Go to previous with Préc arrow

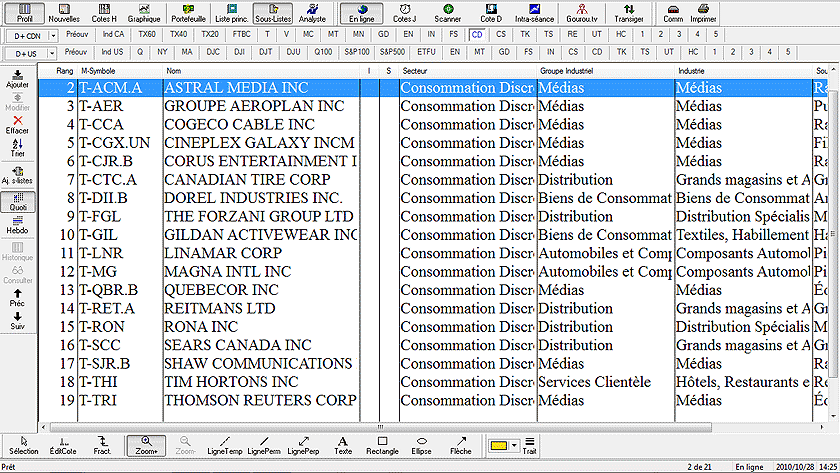(18, 298)
